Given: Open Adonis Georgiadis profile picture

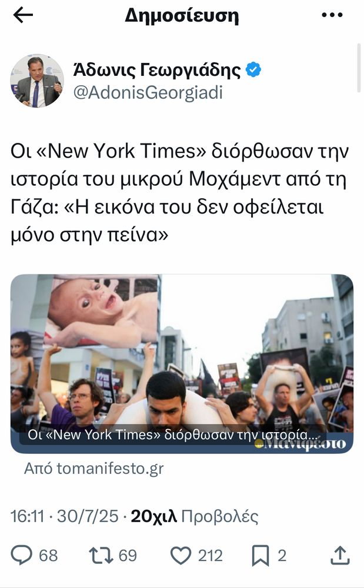Looking at the screenshot, I should [36, 81].
